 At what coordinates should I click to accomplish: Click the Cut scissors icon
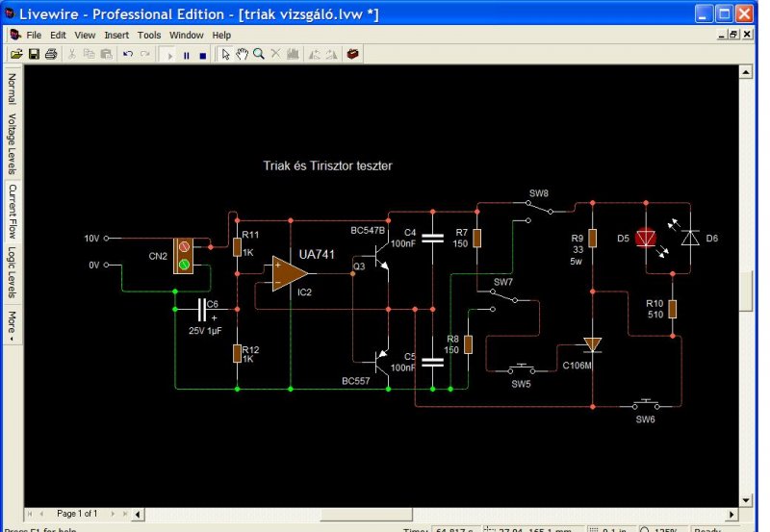71,54
